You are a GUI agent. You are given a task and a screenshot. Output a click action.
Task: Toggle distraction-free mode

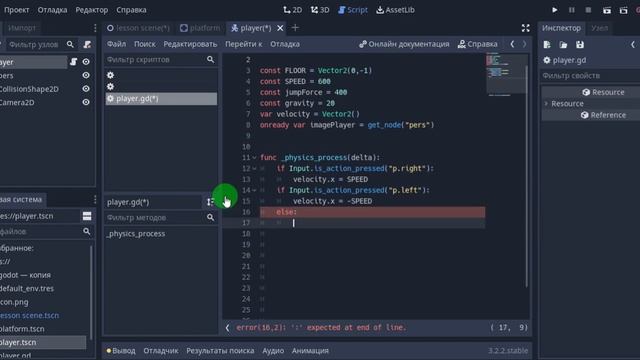[525, 28]
